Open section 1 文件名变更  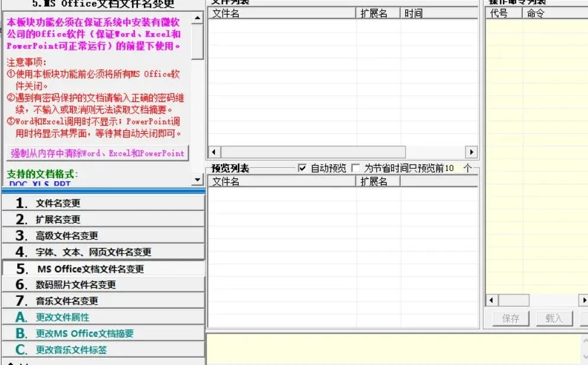103,203
